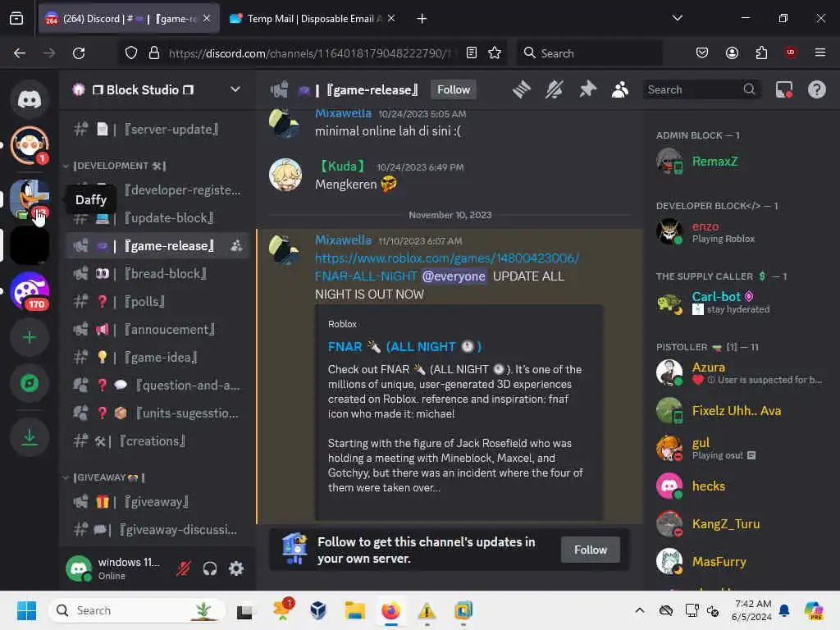Screen dimensions: 840x630
Task: Open Firefox account icon
Action: [732, 53]
